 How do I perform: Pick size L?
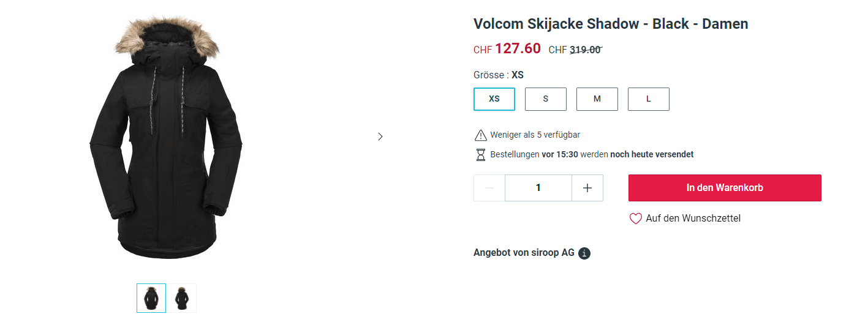[649, 99]
